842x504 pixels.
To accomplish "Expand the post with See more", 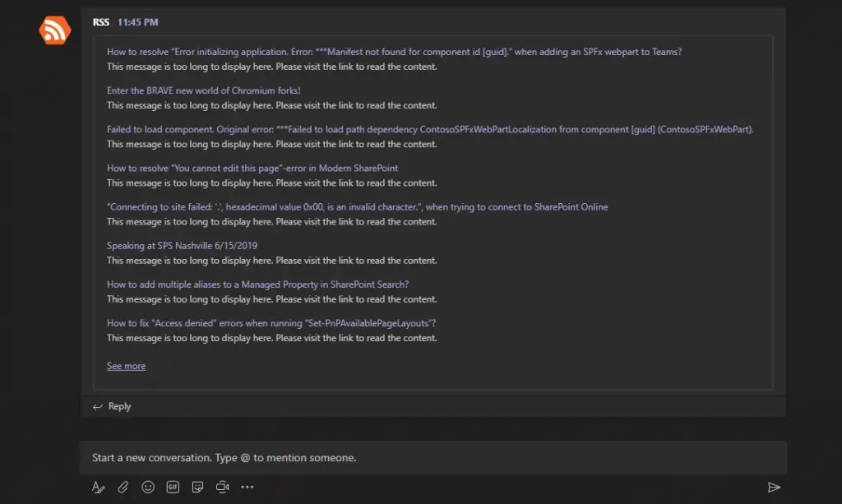I will click(126, 366).
